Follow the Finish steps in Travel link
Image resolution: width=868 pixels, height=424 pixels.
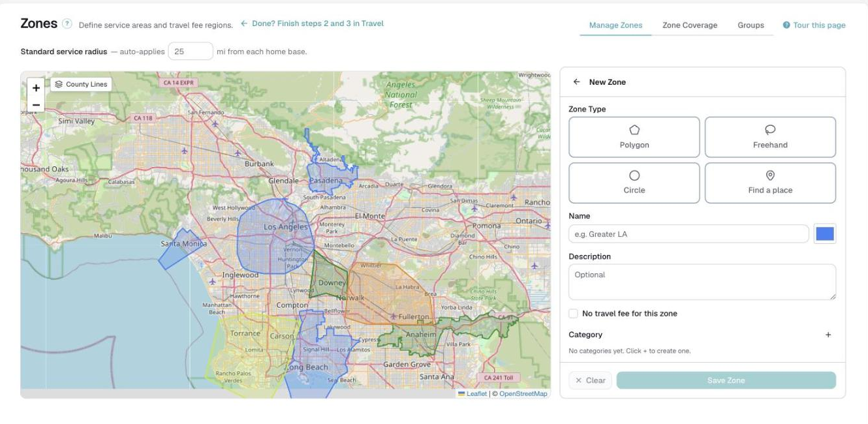pyautogui.click(x=312, y=23)
